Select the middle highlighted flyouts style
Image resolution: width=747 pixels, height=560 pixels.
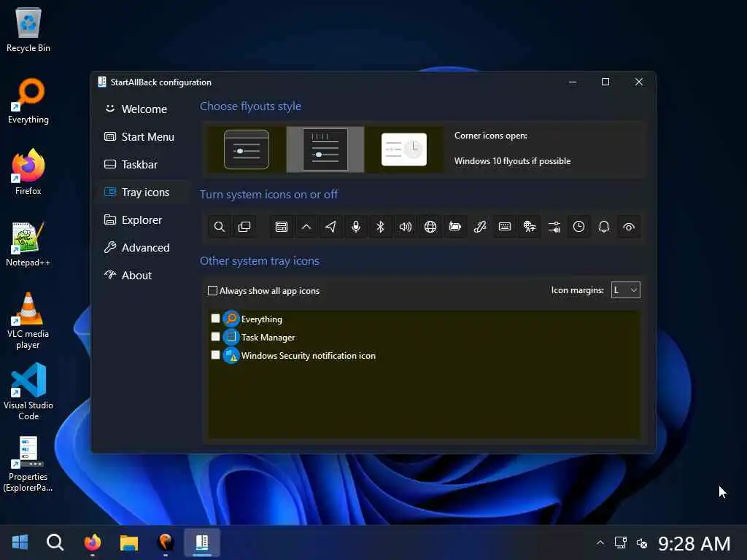coord(325,149)
